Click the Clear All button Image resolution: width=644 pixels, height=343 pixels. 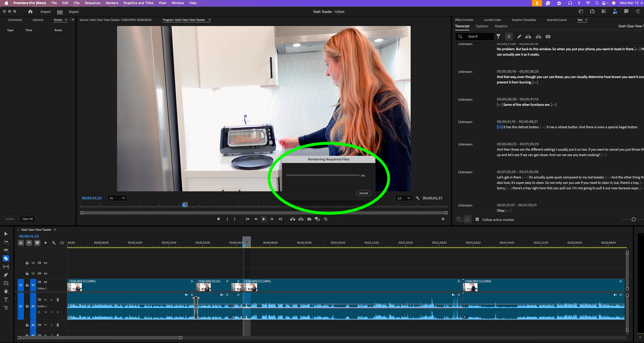click(x=28, y=219)
